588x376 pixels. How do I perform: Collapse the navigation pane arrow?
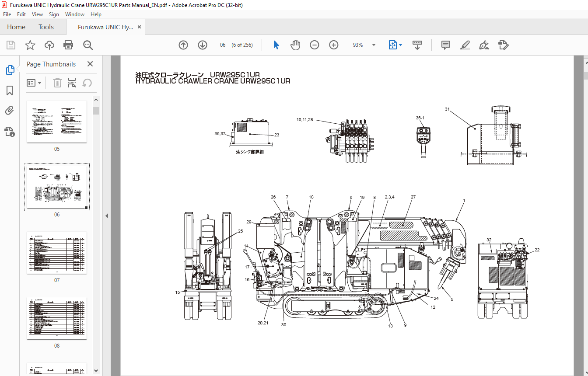pyautogui.click(x=106, y=216)
